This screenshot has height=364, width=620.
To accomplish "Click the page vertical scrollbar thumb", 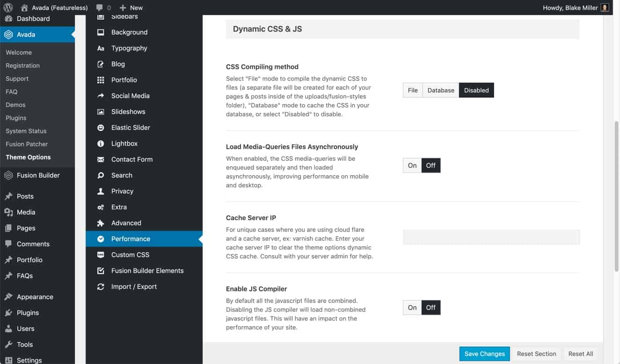I will (616, 197).
